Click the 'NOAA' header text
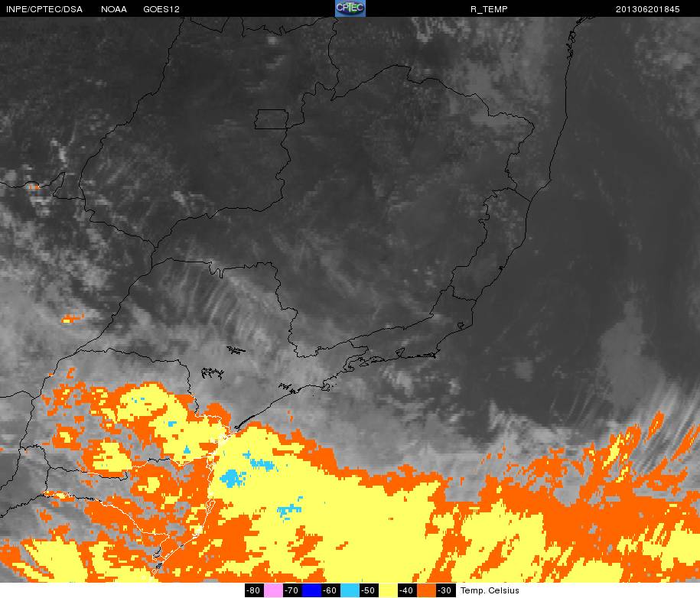 coord(114,9)
